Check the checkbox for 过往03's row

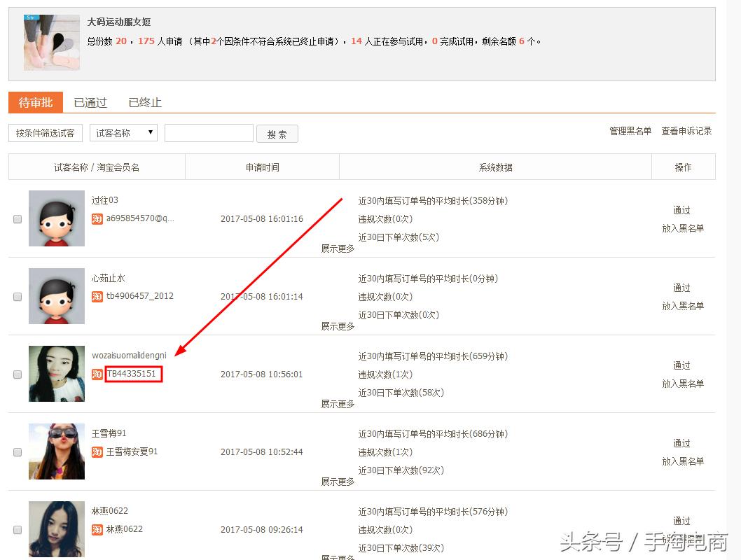click(x=17, y=218)
